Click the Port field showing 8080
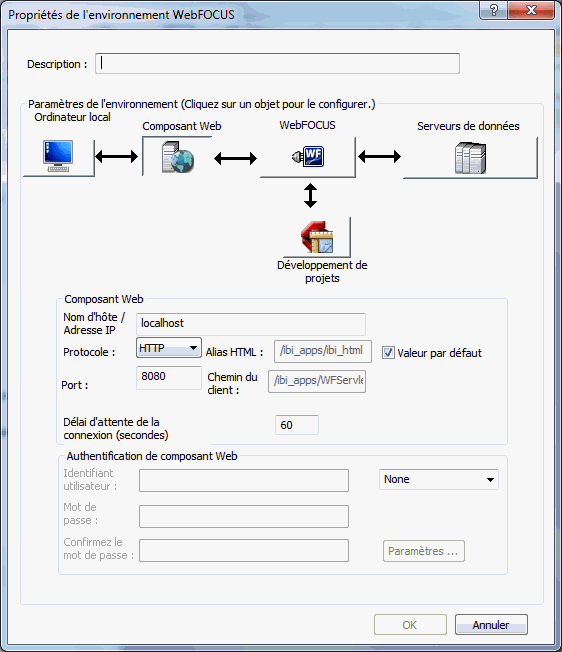The height and width of the screenshot is (652, 562). (169, 378)
